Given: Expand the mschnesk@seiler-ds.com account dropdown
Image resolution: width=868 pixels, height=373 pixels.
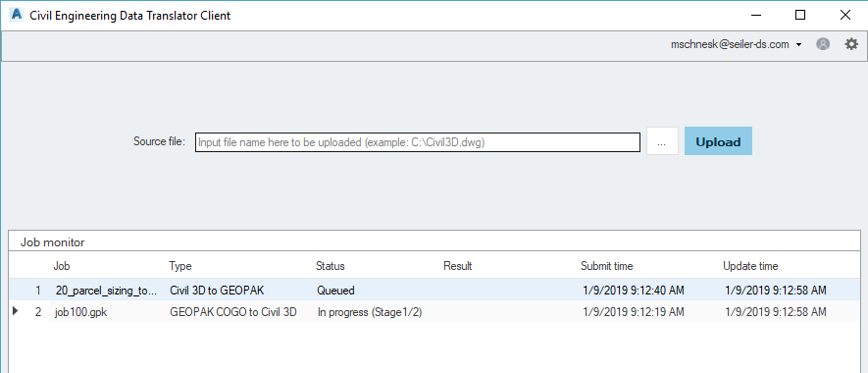Looking at the screenshot, I should coord(737,45).
